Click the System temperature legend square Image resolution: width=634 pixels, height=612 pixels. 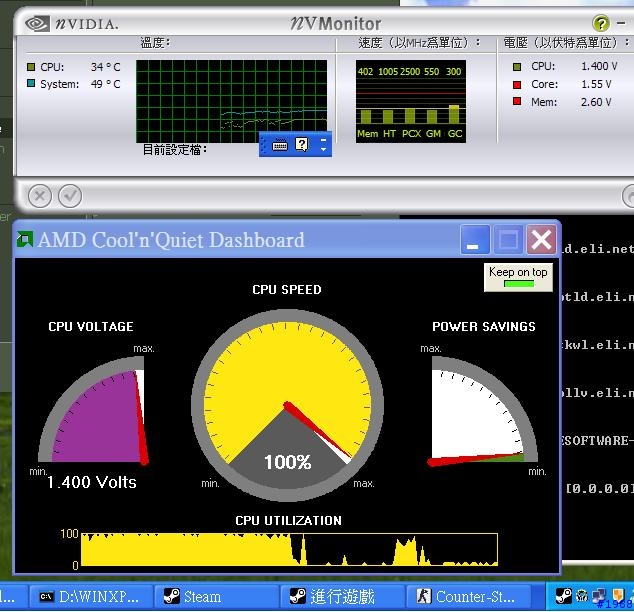click(x=31, y=84)
